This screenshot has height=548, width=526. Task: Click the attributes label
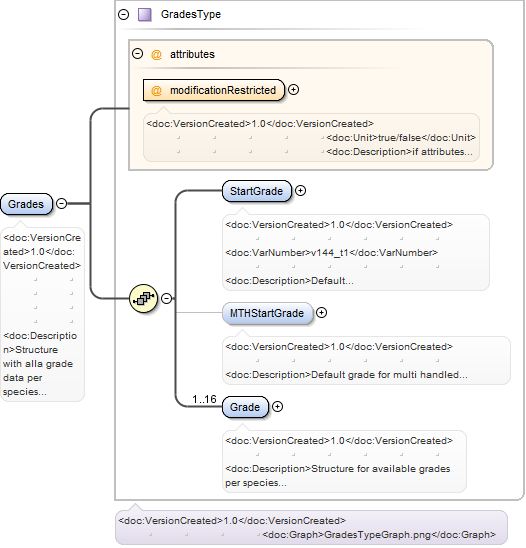(192, 55)
